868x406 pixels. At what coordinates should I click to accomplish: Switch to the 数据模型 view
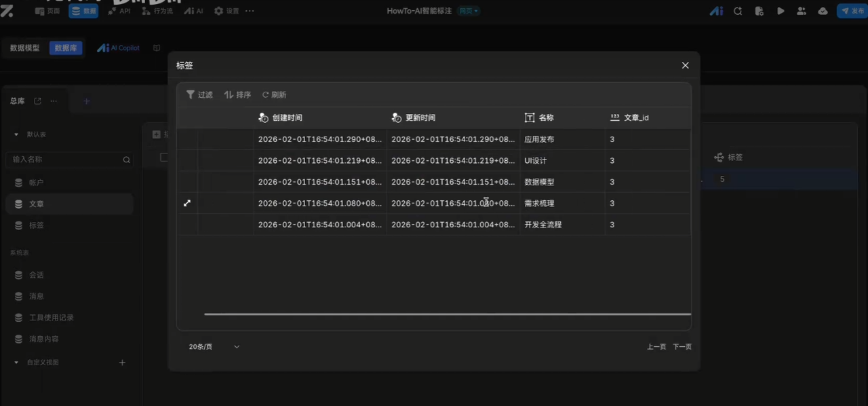(x=25, y=48)
